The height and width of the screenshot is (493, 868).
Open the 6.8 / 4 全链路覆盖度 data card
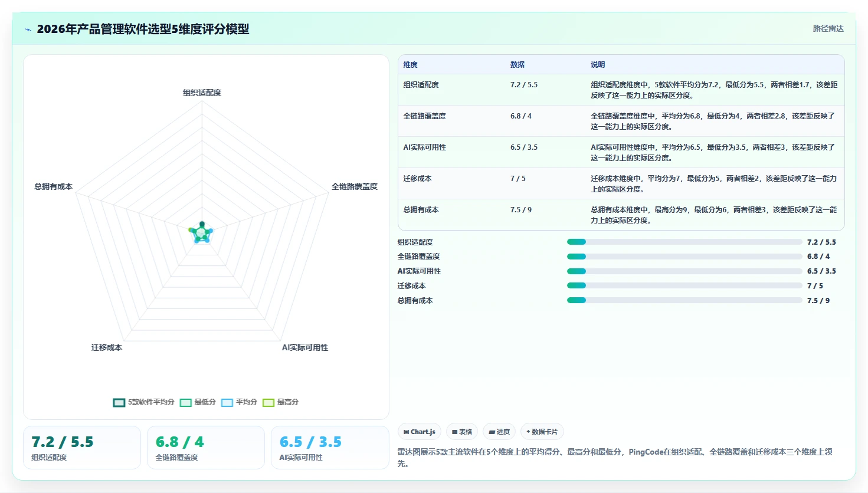206,448
